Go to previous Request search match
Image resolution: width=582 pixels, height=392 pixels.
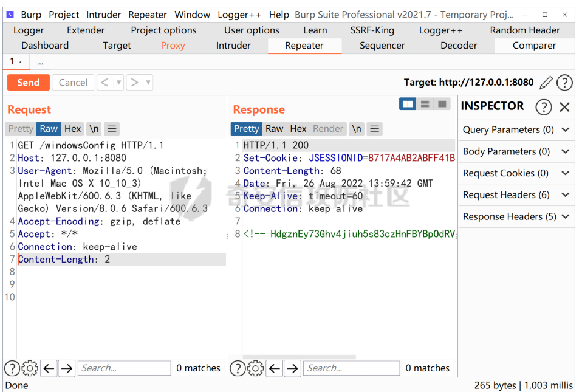coord(49,368)
